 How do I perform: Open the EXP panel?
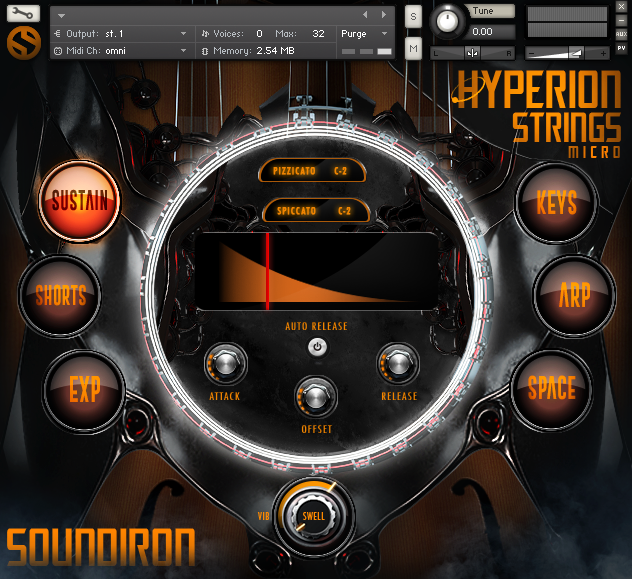[84, 390]
